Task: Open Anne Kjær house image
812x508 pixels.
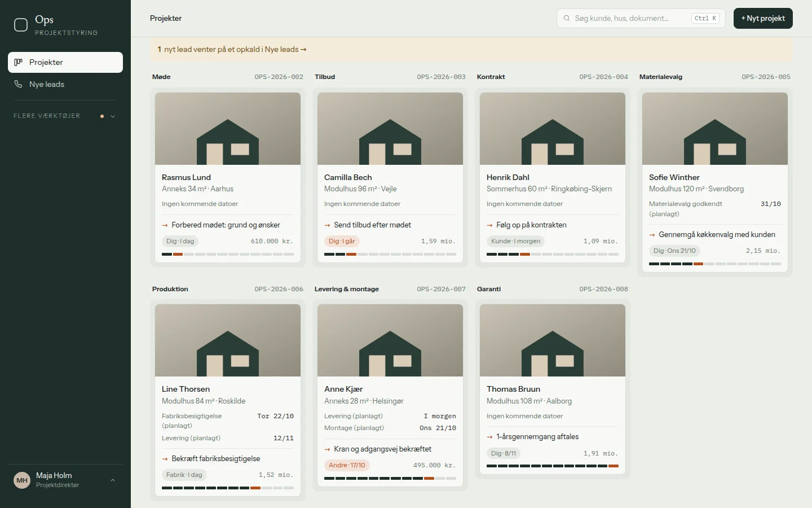Action: (390, 340)
